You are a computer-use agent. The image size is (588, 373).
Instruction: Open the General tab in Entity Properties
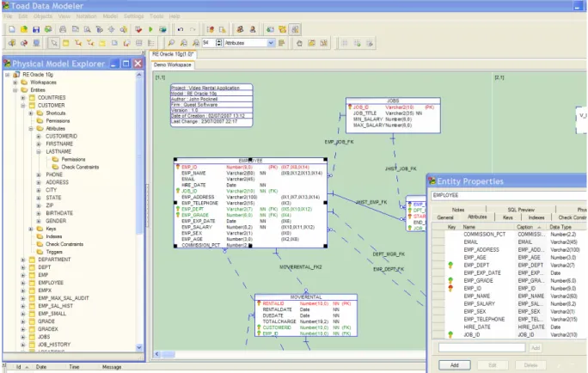point(445,217)
